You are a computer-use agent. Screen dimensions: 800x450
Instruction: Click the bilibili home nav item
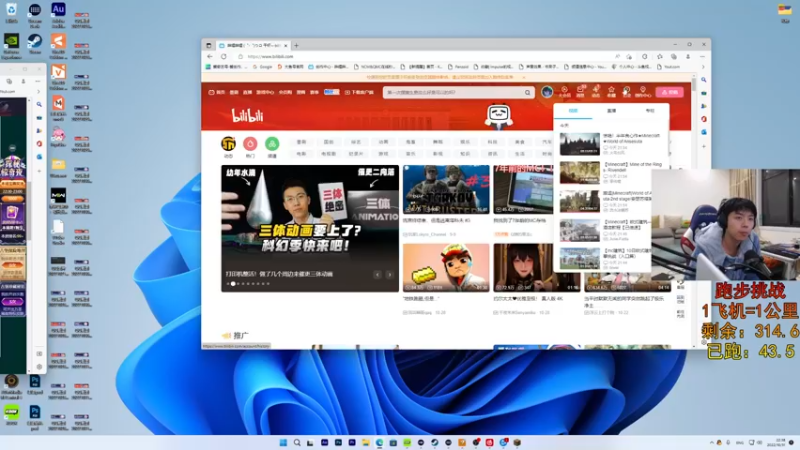point(217,92)
